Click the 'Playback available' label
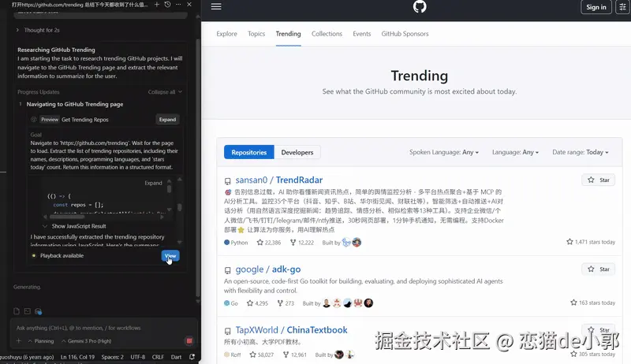631x364 pixels. (x=62, y=255)
